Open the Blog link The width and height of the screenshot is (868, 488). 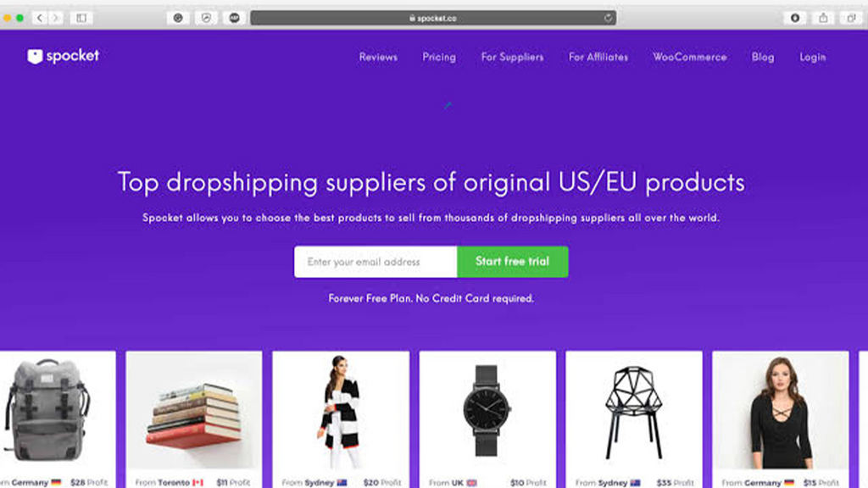click(763, 57)
